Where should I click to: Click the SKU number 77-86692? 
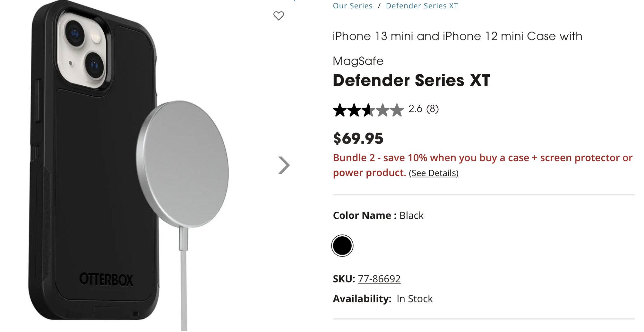379,279
